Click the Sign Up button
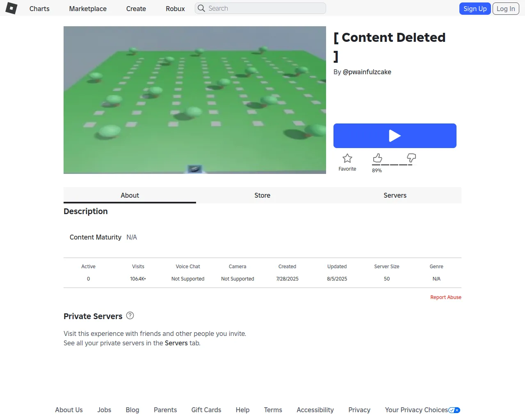 (475, 9)
